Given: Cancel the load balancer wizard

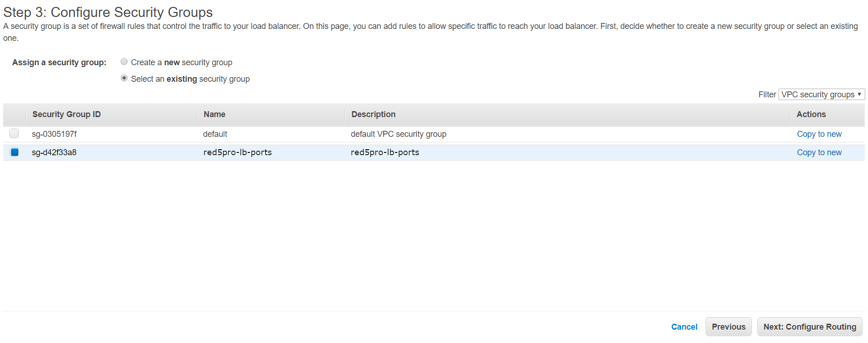Looking at the screenshot, I should click(x=684, y=327).
